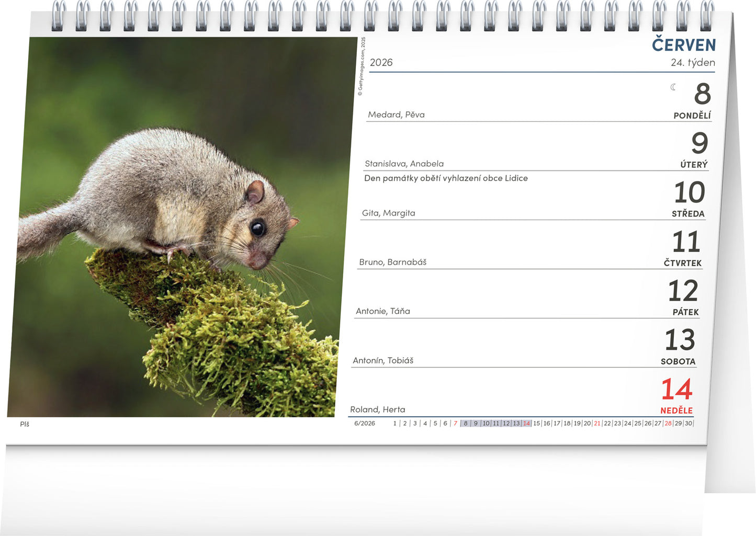Click the Lidice memorial day note
Viewport: 756px width, 536px height.
click(x=446, y=178)
